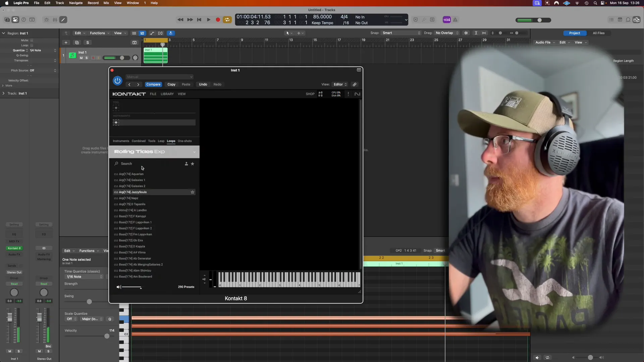Toggle the Metronome icon
Viewport: 644px width, 362px height.
(x=455, y=20)
